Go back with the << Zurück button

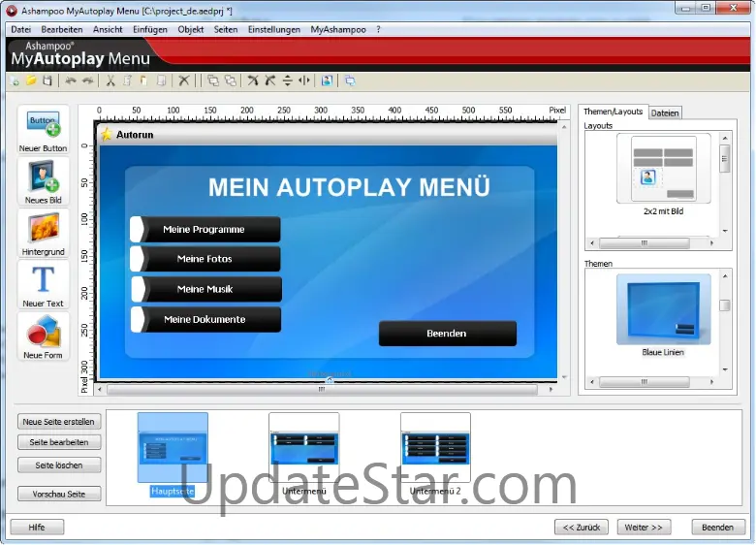[x=582, y=528]
